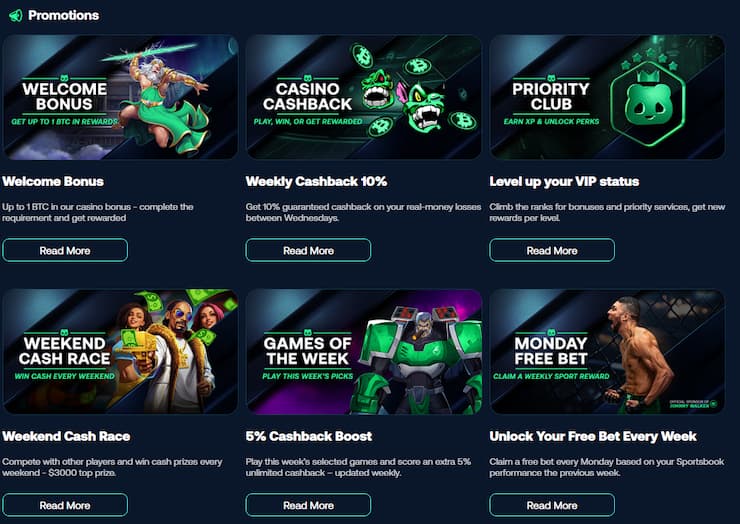This screenshot has height=524, width=740.
Task: Click Read More under Welcome Bonus
Action: click(x=65, y=250)
